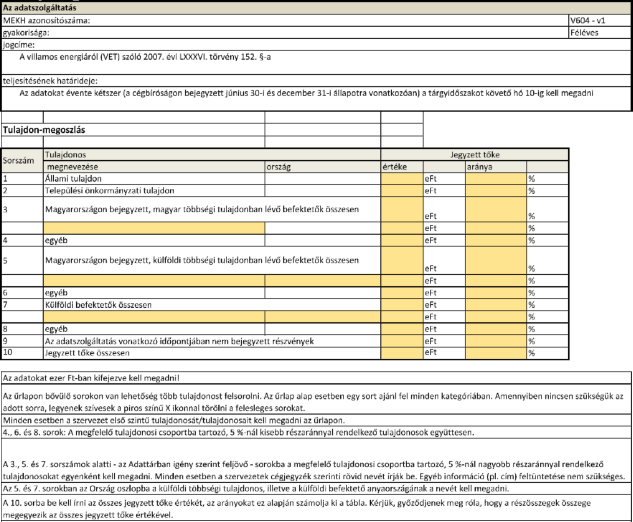Select the row 9 'nem bejegyzett részvények' cell
Screen dimensions: 633x522
click(212, 341)
